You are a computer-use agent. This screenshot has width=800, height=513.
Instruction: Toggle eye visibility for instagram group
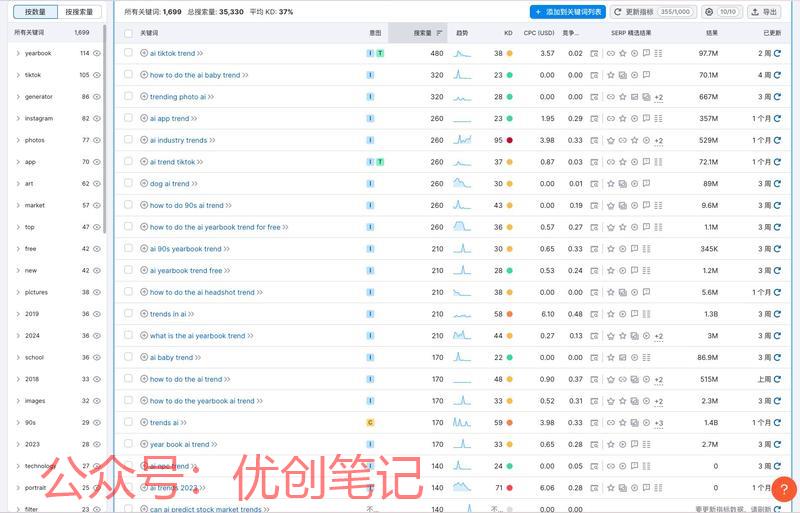click(x=97, y=118)
